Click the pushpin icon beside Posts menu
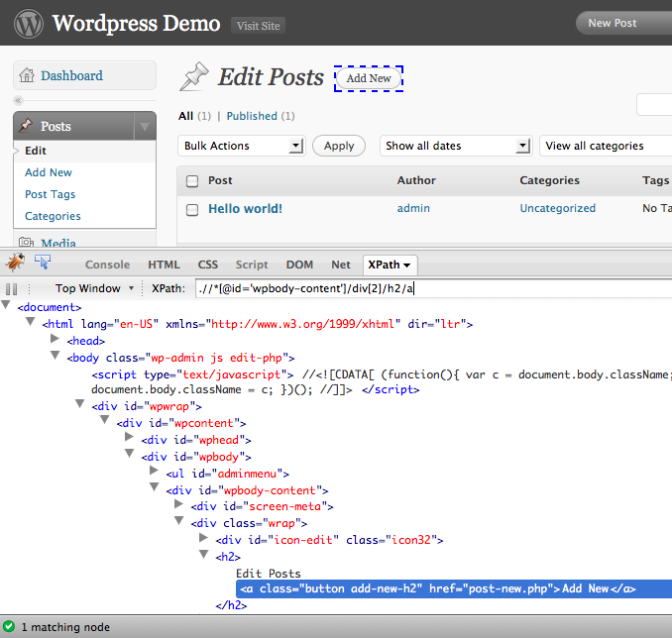Viewport: 672px width, 638px height. 26,125
